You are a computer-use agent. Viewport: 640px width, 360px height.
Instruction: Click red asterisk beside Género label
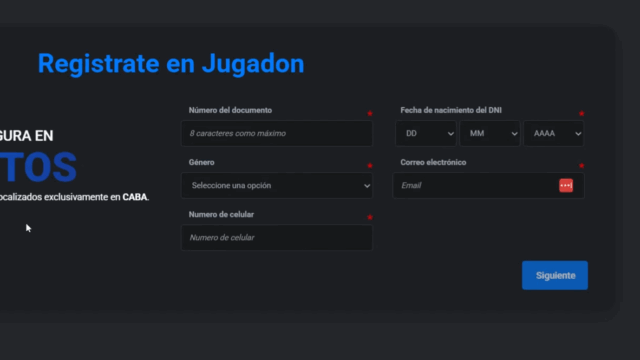370,166
